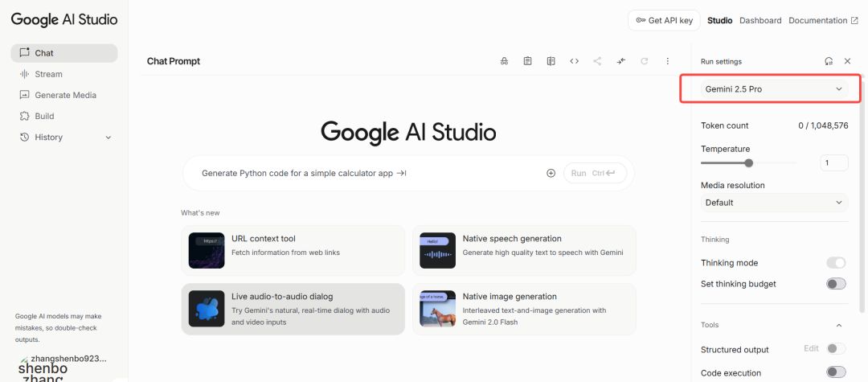Click the Chat Prompt title
The width and height of the screenshot is (868, 382).
point(174,61)
